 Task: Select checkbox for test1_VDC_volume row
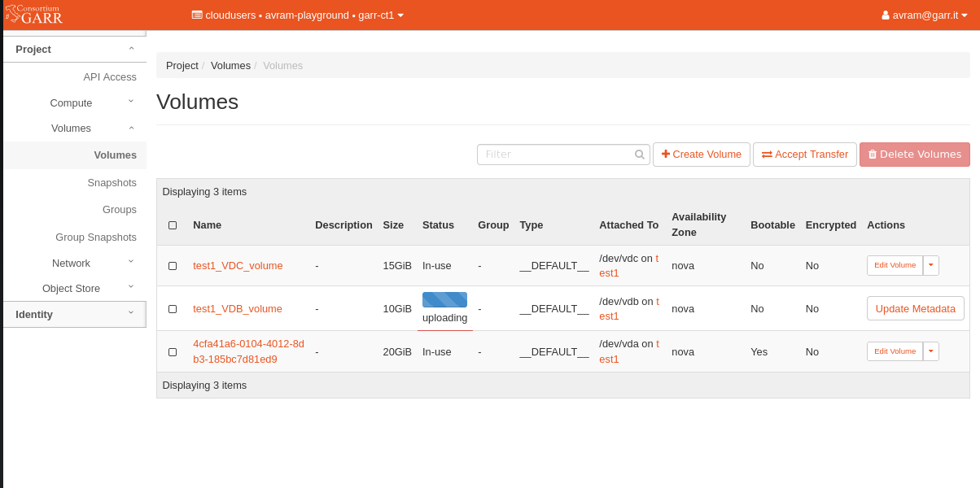point(173,266)
